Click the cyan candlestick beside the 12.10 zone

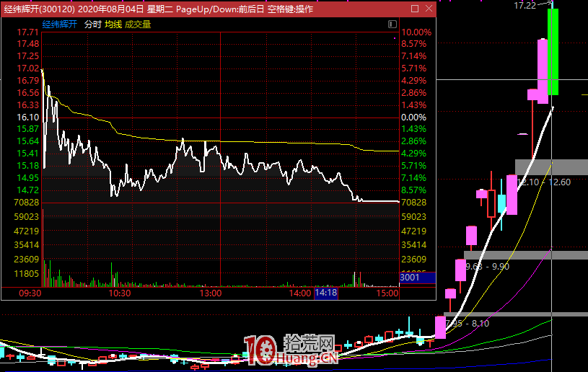(501, 203)
